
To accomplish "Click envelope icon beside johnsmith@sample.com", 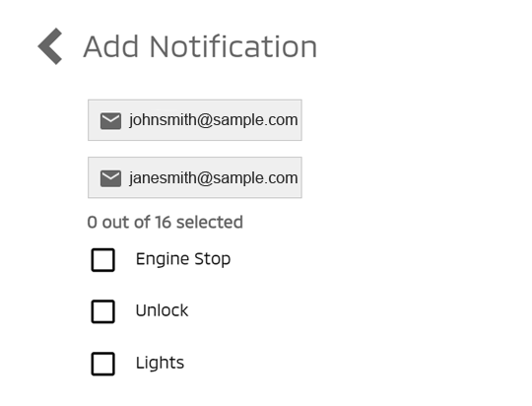I will (x=110, y=121).
